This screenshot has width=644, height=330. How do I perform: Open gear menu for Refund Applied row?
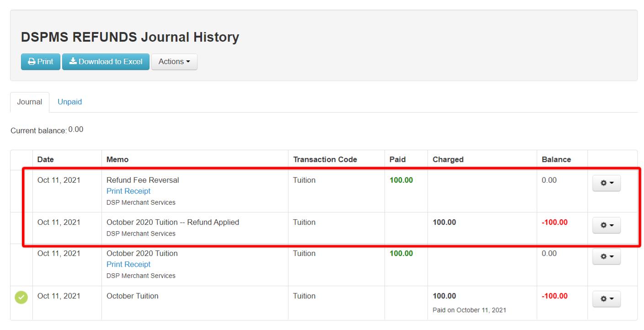click(x=606, y=225)
